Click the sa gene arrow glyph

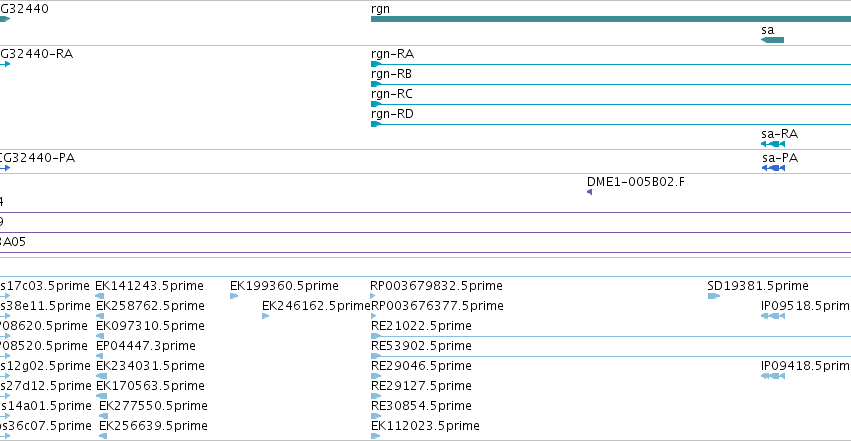(x=772, y=40)
